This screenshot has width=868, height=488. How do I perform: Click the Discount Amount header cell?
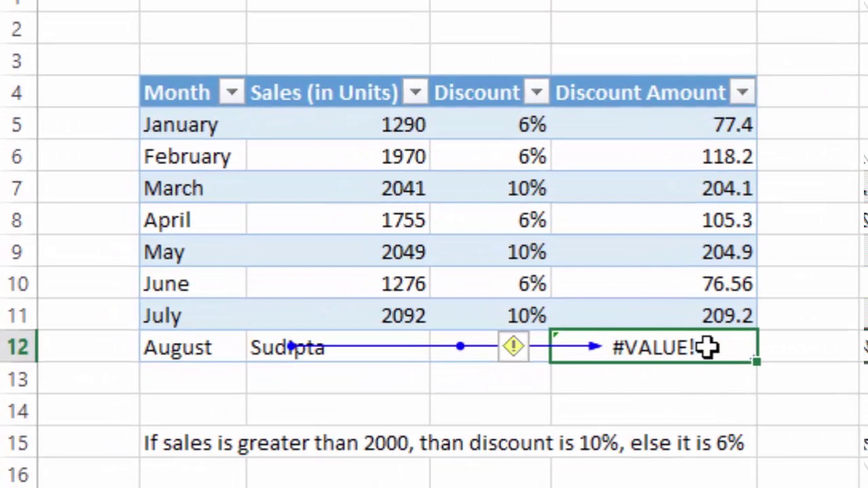(654, 93)
